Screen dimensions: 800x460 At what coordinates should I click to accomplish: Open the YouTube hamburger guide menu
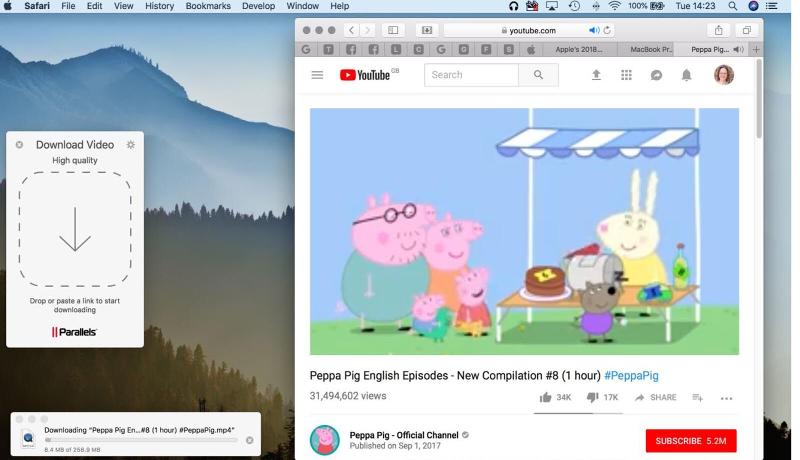click(x=317, y=75)
